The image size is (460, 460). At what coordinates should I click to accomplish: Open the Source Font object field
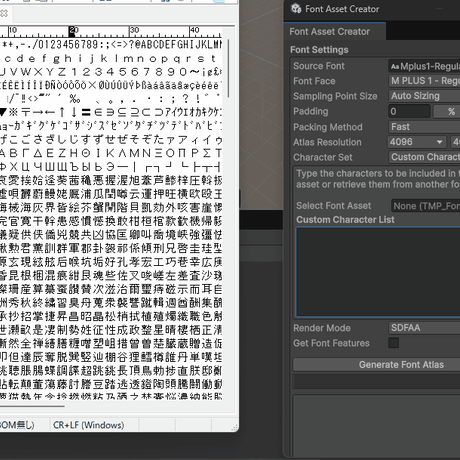424,66
